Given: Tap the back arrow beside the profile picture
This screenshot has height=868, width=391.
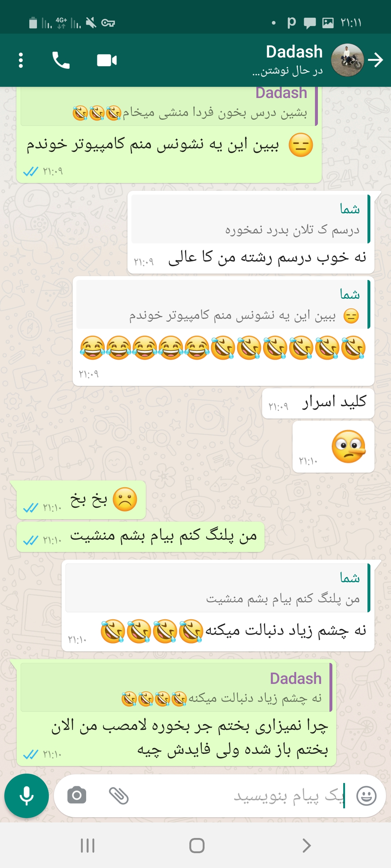Looking at the screenshot, I should (x=376, y=60).
